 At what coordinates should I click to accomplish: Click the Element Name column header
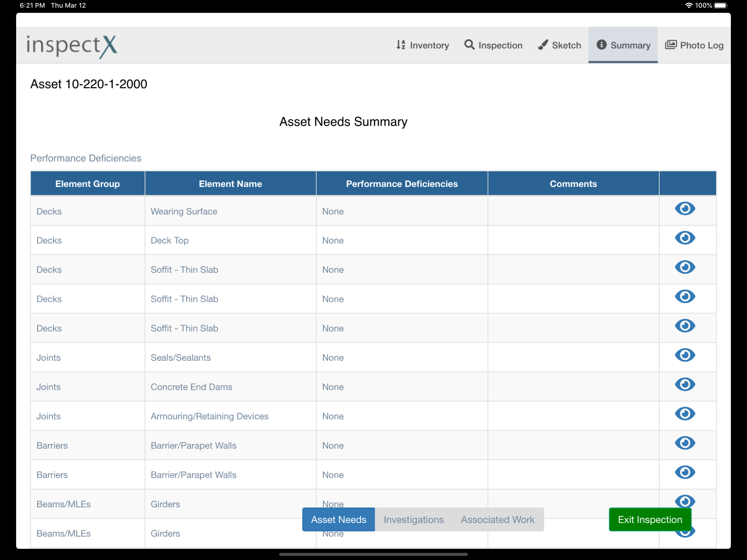[x=230, y=183]
